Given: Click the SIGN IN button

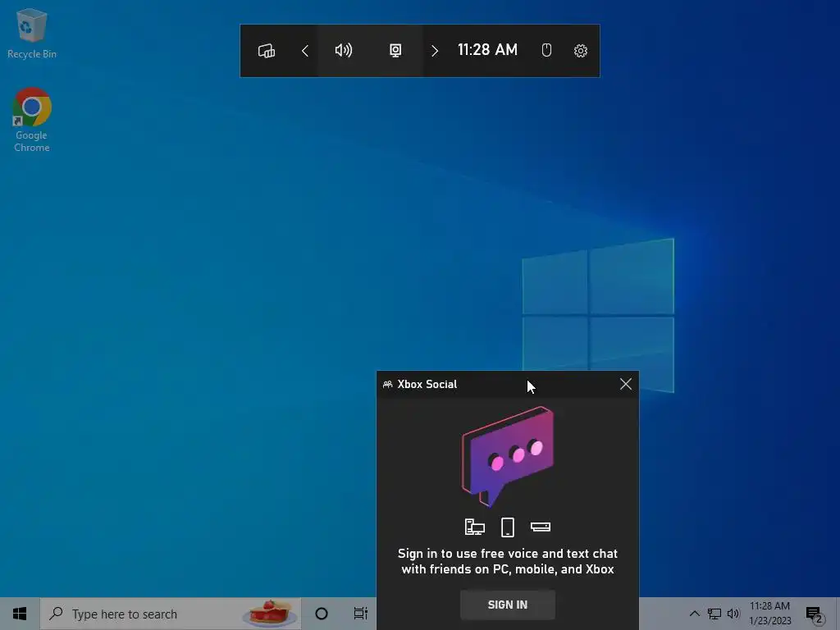Looking at the screenshot, I should tap(507, 605).
